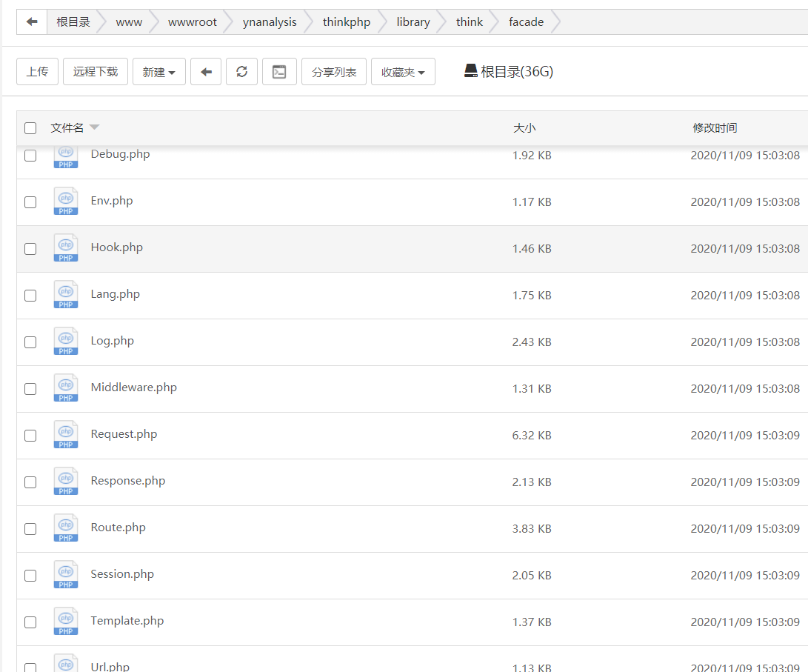Check the box for Route.php
This screenshot has height=672, width=808.
[x=30, y=529]
